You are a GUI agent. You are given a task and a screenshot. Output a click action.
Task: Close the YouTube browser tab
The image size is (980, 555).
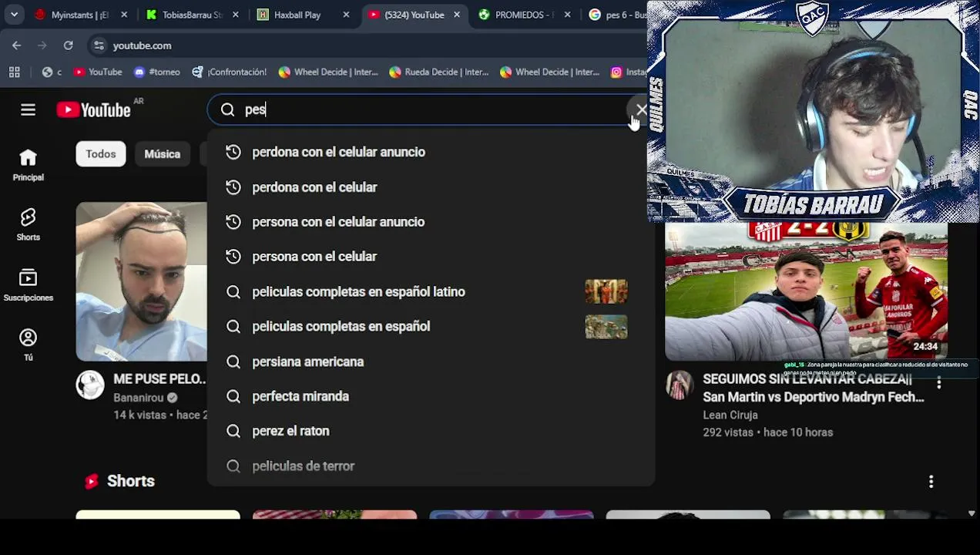457,15
